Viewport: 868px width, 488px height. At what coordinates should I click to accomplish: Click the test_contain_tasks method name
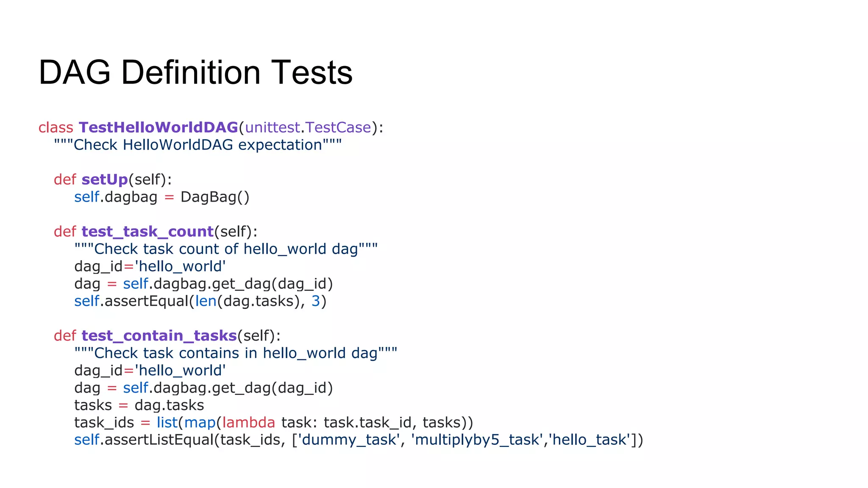tap(159, 336)
